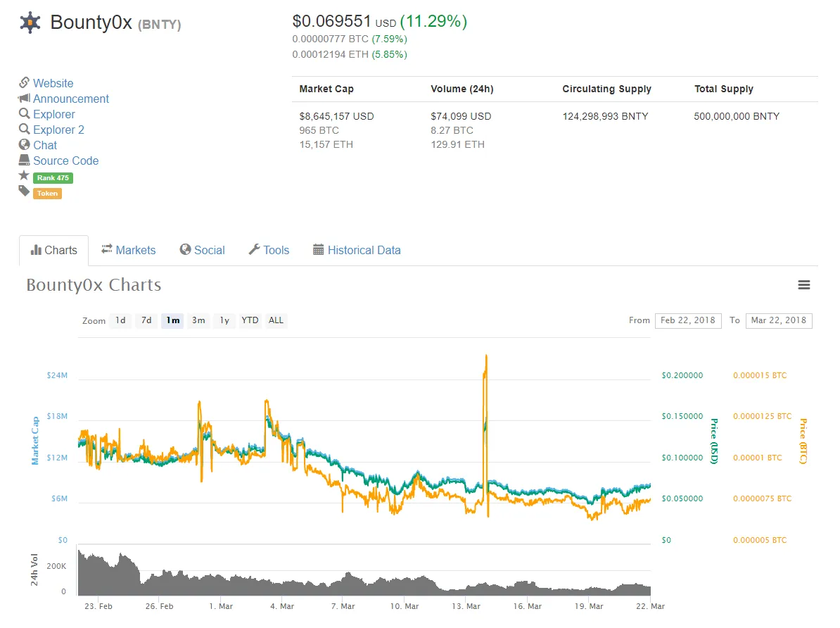Click the 24h volume area near 23. Feb
This screenshot has height=628, width=840.
[x=98, y=577]
